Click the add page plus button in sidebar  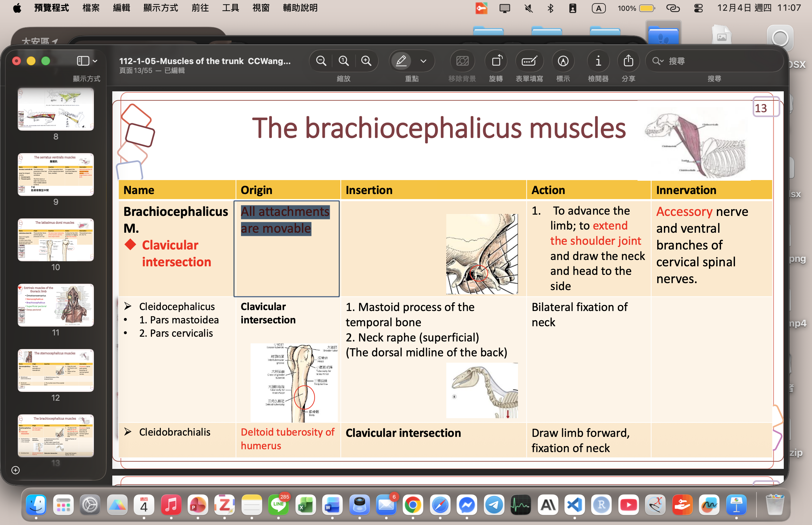pyautogui.click(x=15, y=470)
